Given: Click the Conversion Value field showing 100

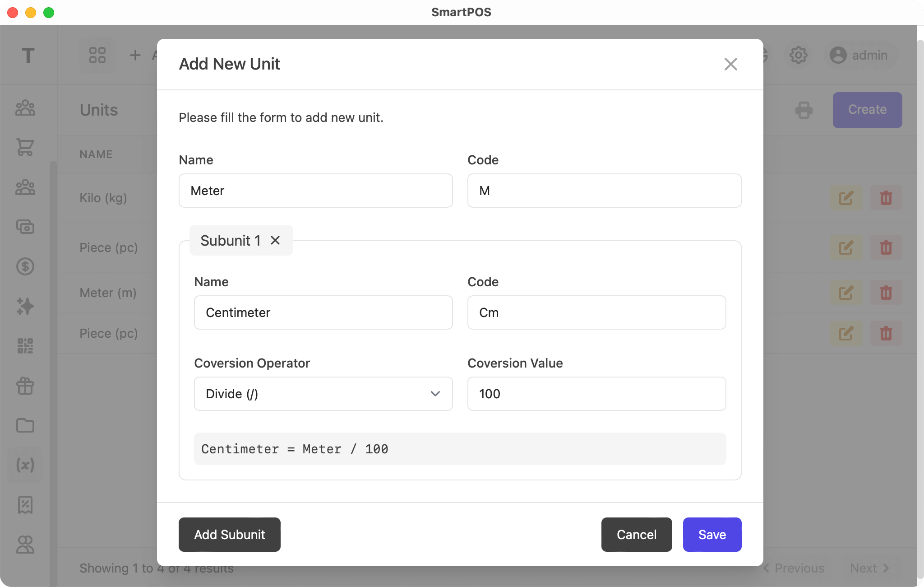Looking at the screenshot, I should click(x=596, y=394).
